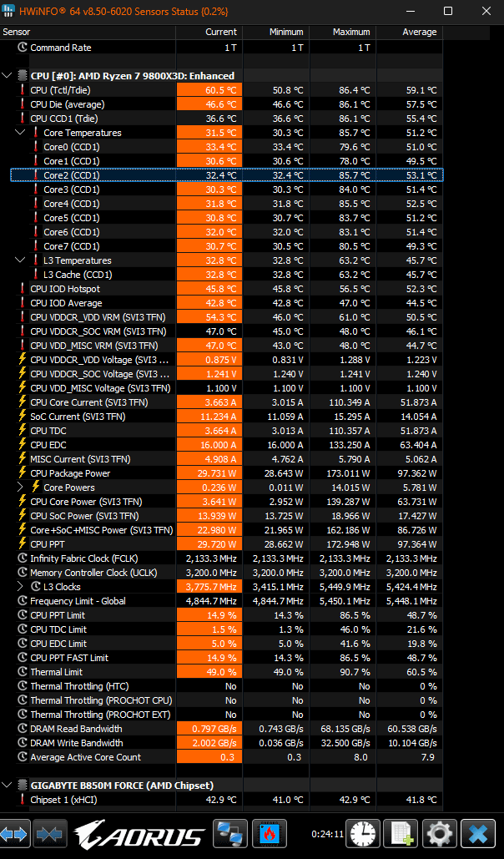504x859 pixels.
Task: Click the thermometer icon of Chipset 1 (xHCI)
Action: (x=23, y=799)
